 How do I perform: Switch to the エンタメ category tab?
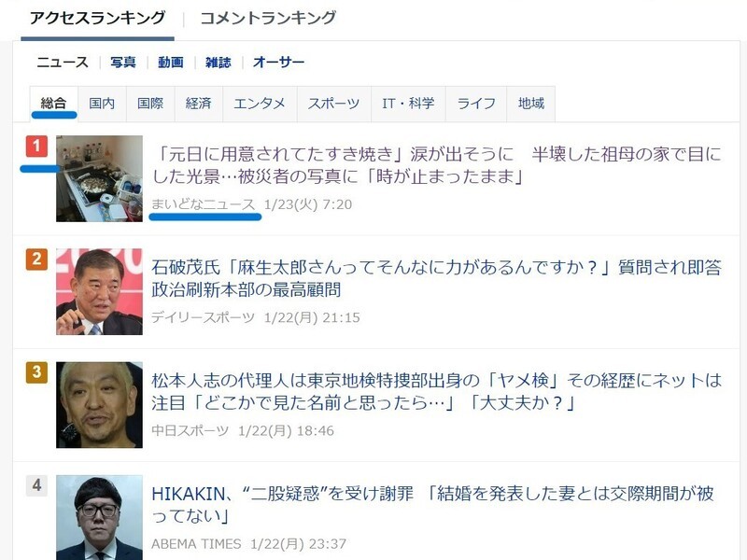point(260,104)
